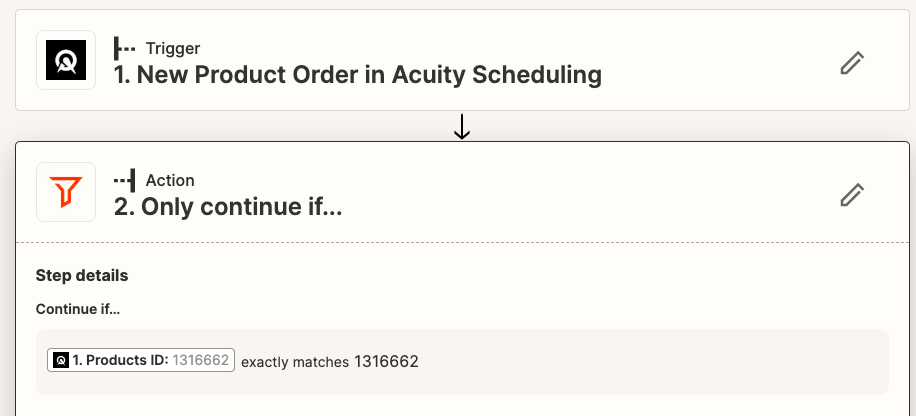The width and height of the screenshot is (916, 416).
Task: Open the 'New Product Order in Acuity Scheduling' step title
Action: pyautogui.click(x=358, y=75)
